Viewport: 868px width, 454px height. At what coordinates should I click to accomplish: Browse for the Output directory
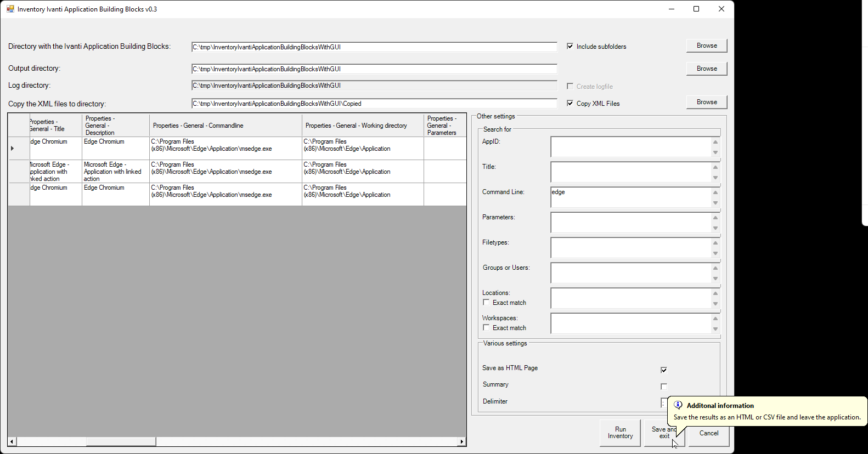coord(707,69)
